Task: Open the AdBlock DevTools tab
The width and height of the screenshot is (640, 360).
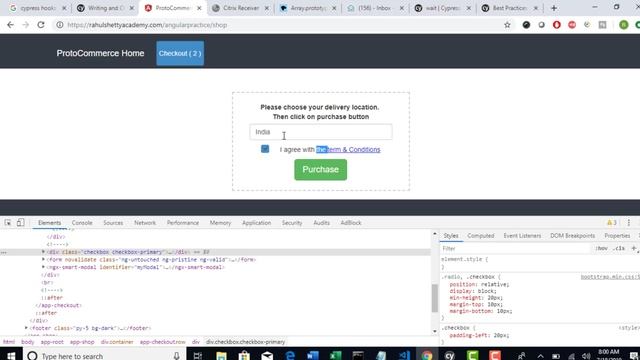Action: (x=351, y=223)
